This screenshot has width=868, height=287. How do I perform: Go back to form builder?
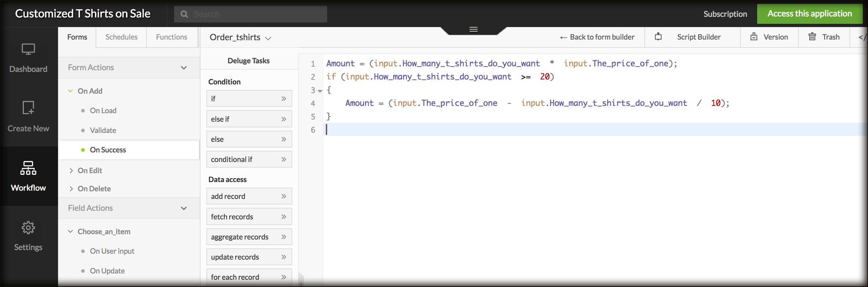coord(597,37)
